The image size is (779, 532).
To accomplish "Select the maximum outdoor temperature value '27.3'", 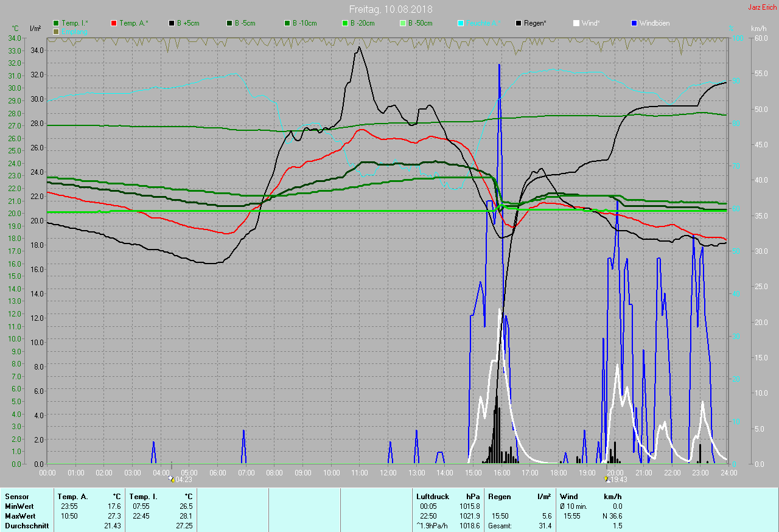I will 114,516.
